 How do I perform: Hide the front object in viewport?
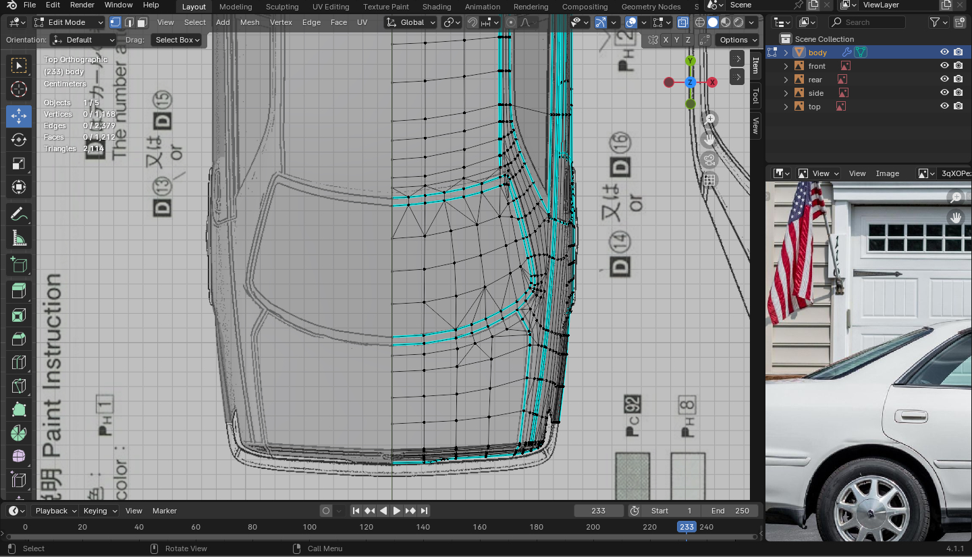coord(944,66)
